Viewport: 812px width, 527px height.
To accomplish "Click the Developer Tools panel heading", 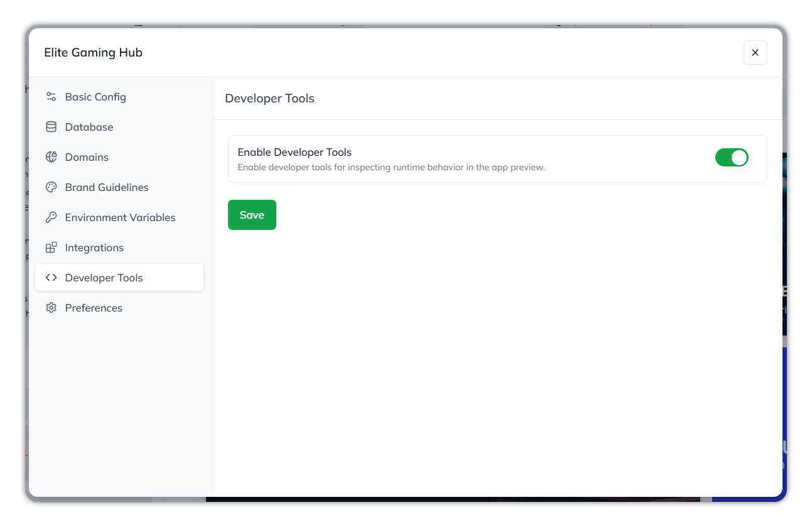I will [x=269, y=99].
